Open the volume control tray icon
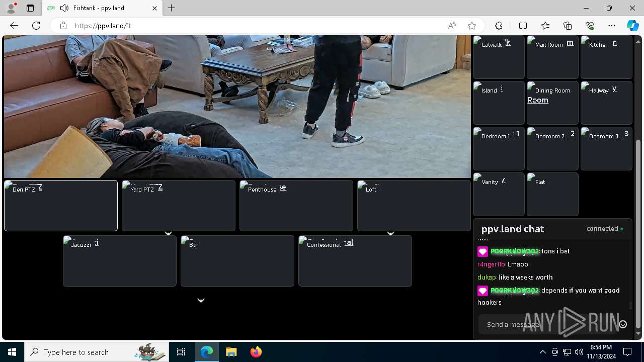 pyautogui.click(x=579, y=352)
